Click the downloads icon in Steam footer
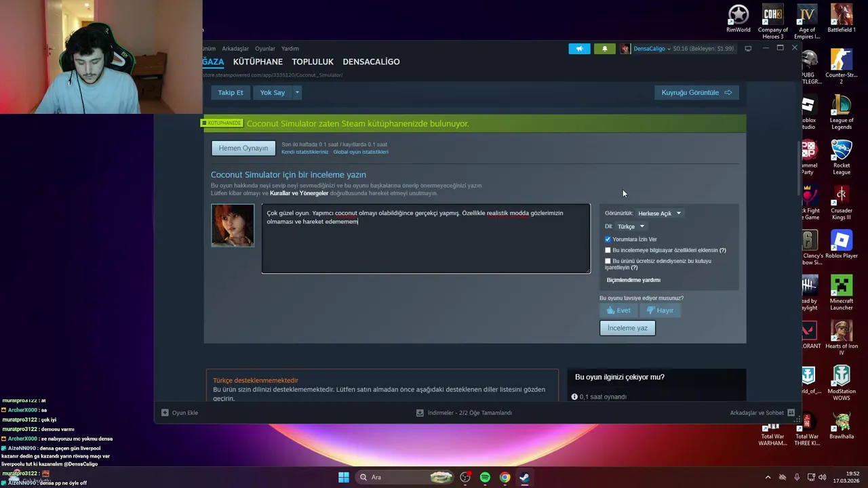Image resolution: width=868 pixels, height=488 pixels. [420, 413]
